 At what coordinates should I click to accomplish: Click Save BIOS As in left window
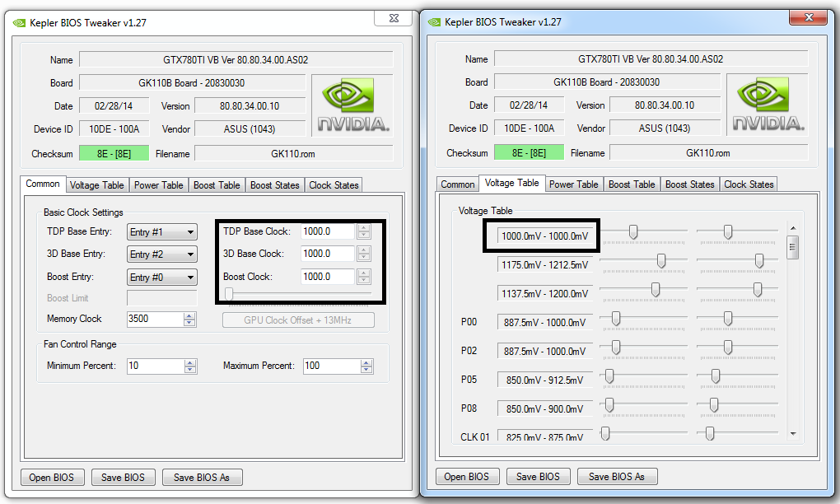coord(202,477)
